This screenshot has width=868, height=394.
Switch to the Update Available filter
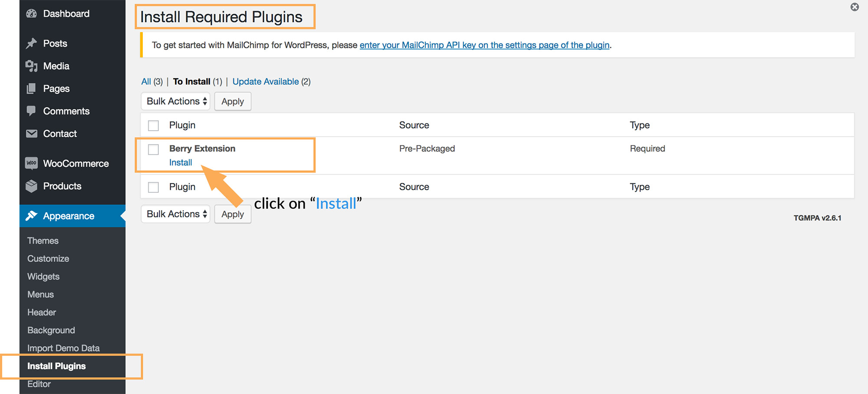click(266, 82)
